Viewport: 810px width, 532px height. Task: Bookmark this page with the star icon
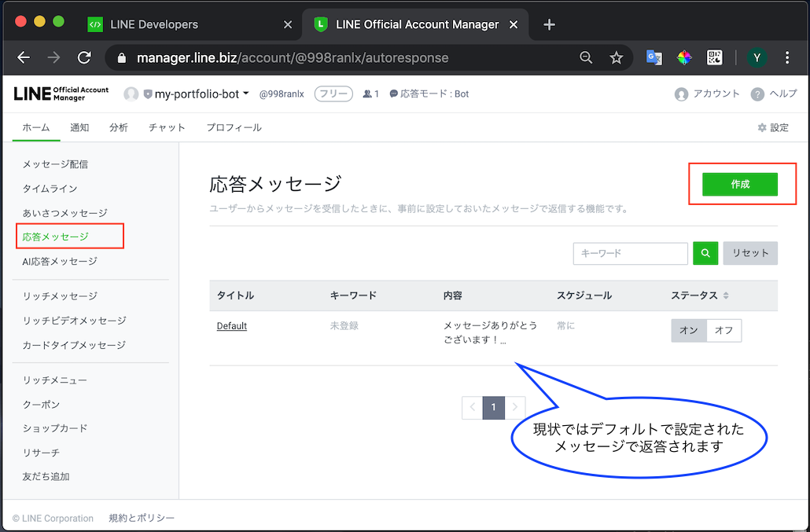click(617, 58)
